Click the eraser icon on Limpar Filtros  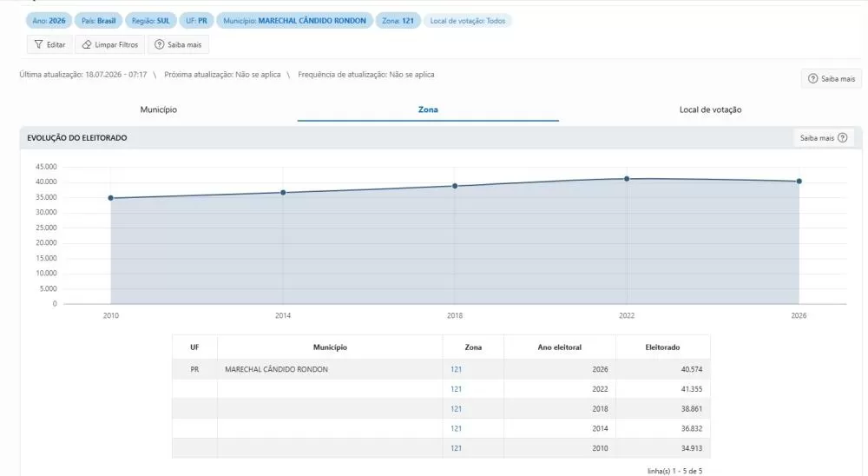[86, 44]
